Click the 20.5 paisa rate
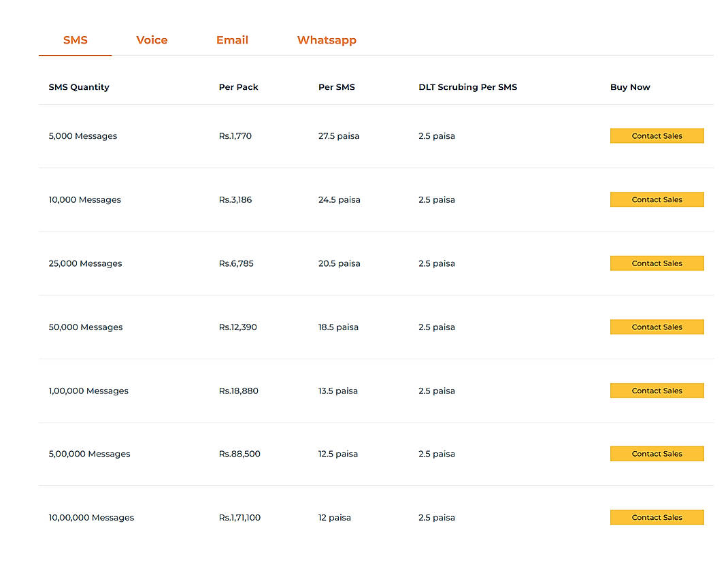The height and width of the screenshot is (575, 728). [340, 263]
